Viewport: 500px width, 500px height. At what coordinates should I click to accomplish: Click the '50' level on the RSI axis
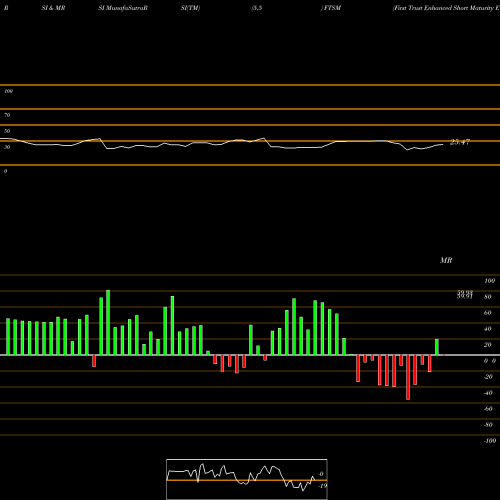point(7,131)
